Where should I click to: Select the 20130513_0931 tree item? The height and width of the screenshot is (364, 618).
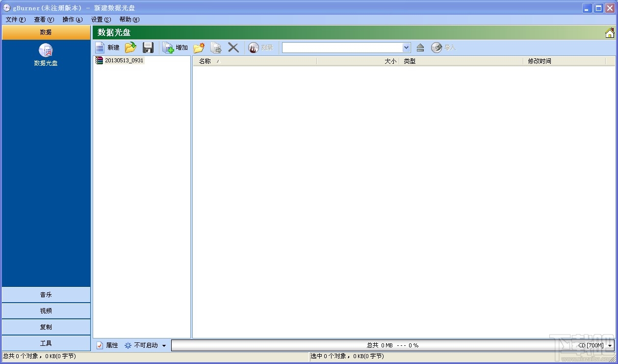pyautogui.click(x=124, y=60)
